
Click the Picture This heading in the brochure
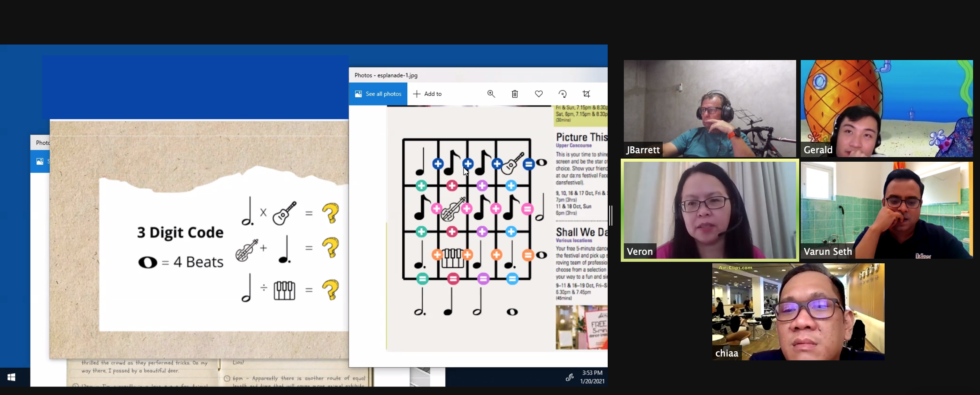[x=582, y=137]
